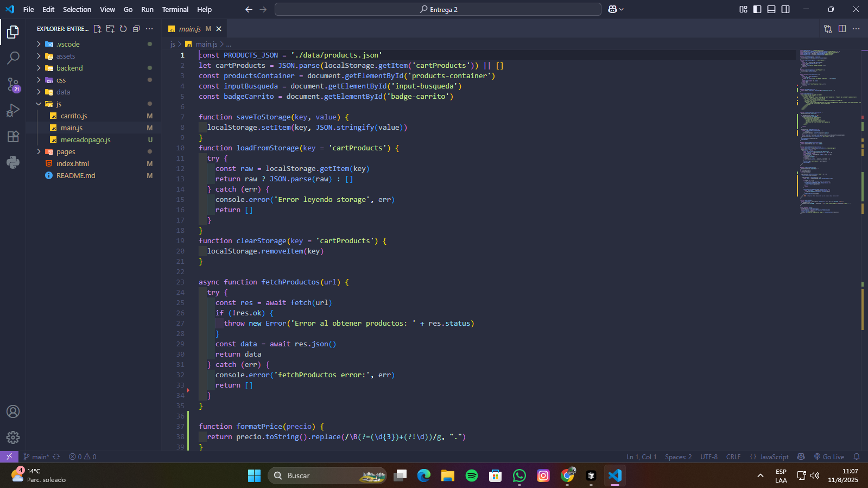The image size is (868, 488).
Task: Open the Manage gear menu
Action: pos(13,438)
